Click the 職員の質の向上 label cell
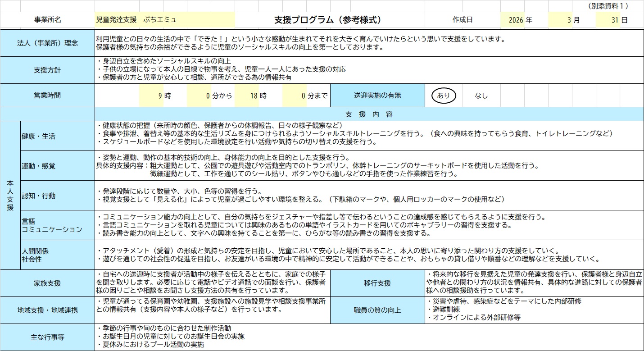 (x=377, y=310)
